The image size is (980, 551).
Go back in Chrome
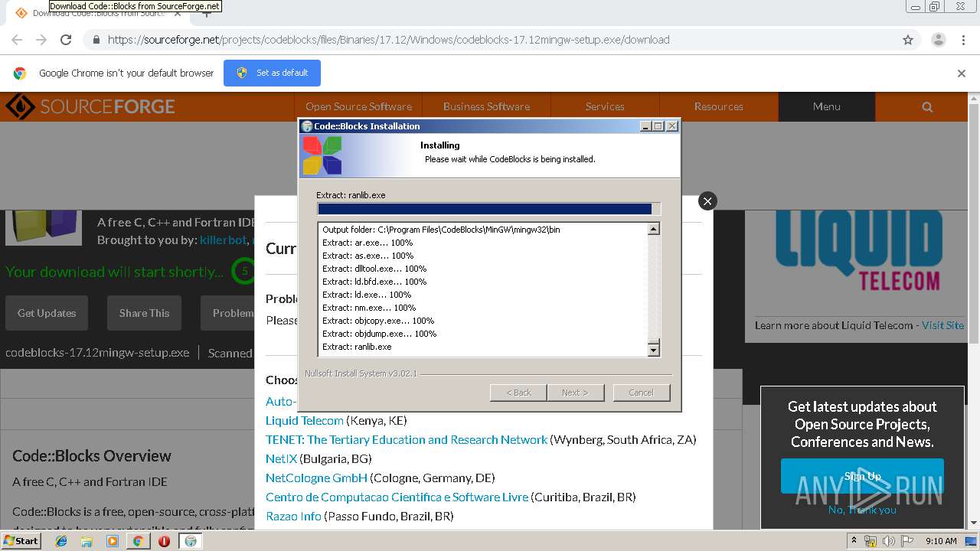(x=17, y=40)
